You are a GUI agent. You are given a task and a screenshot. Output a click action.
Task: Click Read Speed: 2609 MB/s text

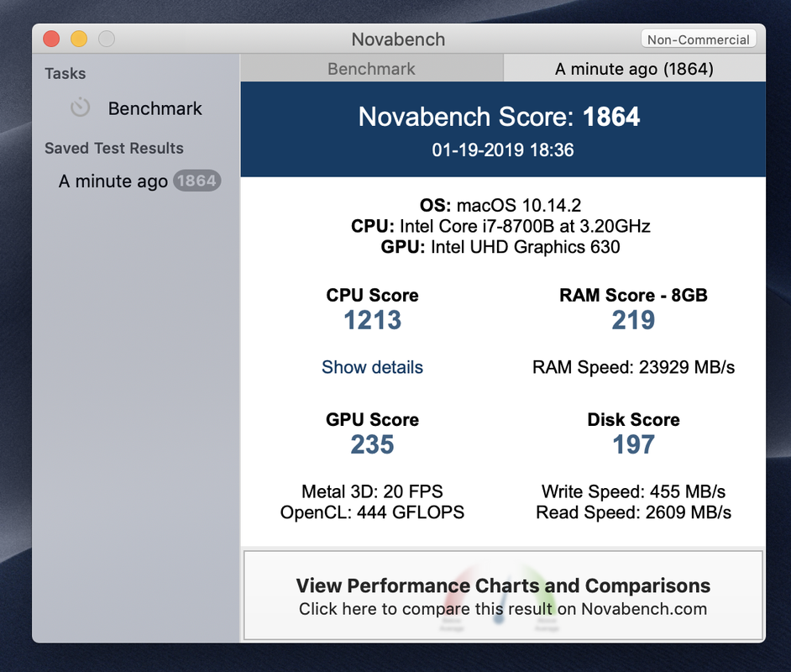coord(634,512)
